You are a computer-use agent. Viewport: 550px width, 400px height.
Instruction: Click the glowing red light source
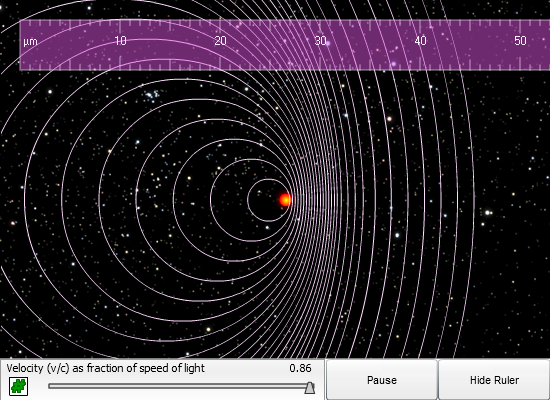point(286,200)
